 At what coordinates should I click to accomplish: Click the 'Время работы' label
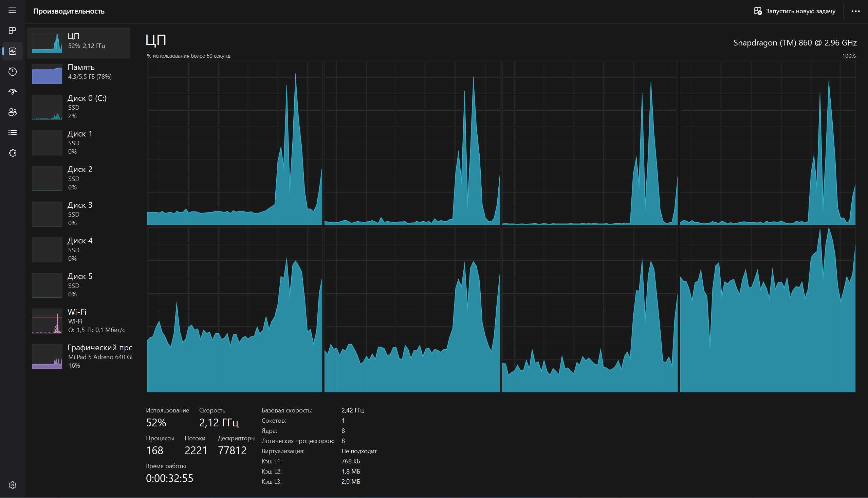(166, 466)
